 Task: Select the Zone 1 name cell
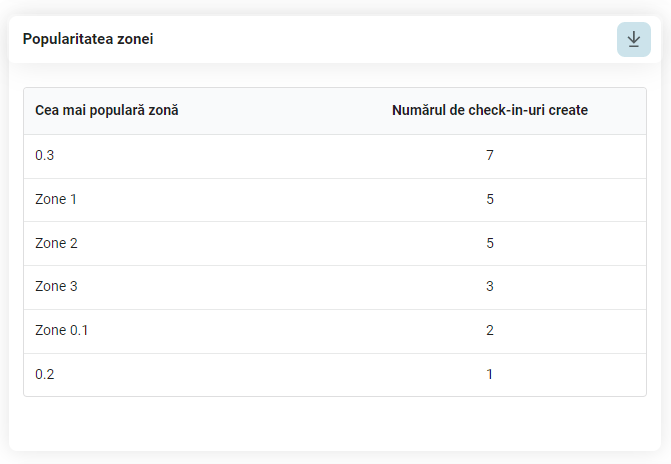coord(56,199)
